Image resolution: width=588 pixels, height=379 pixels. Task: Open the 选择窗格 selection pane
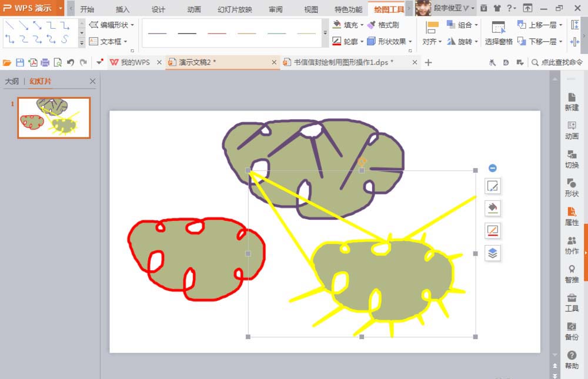tap(499, 33)
